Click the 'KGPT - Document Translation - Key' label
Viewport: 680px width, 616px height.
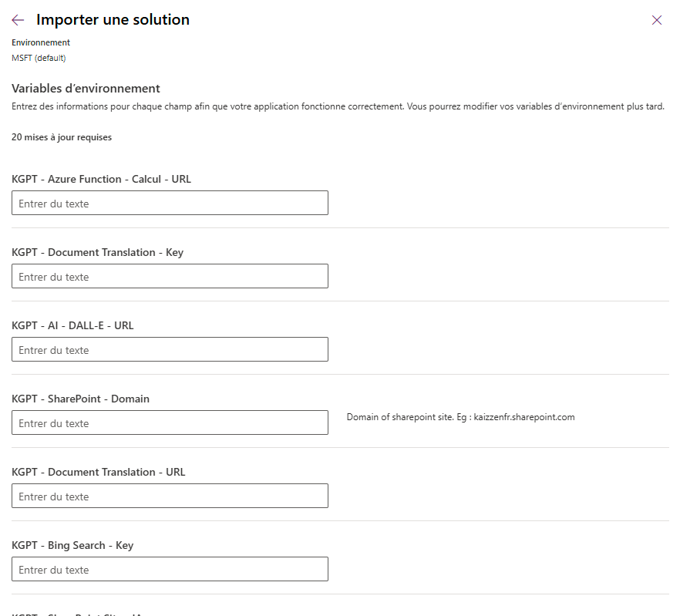98,252
